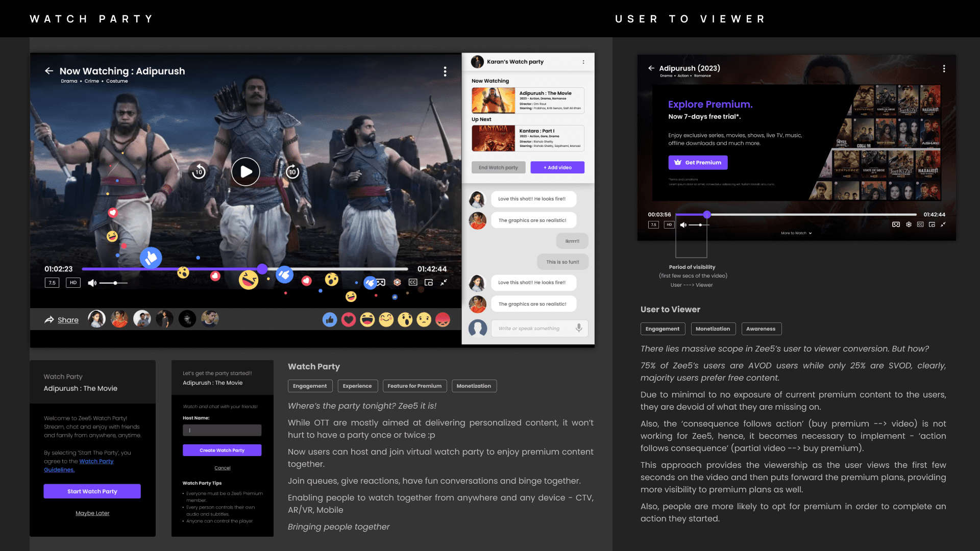Seek the watch party video progress bar
The width and height of the screenshot is (980, 551).
point(245,269)
